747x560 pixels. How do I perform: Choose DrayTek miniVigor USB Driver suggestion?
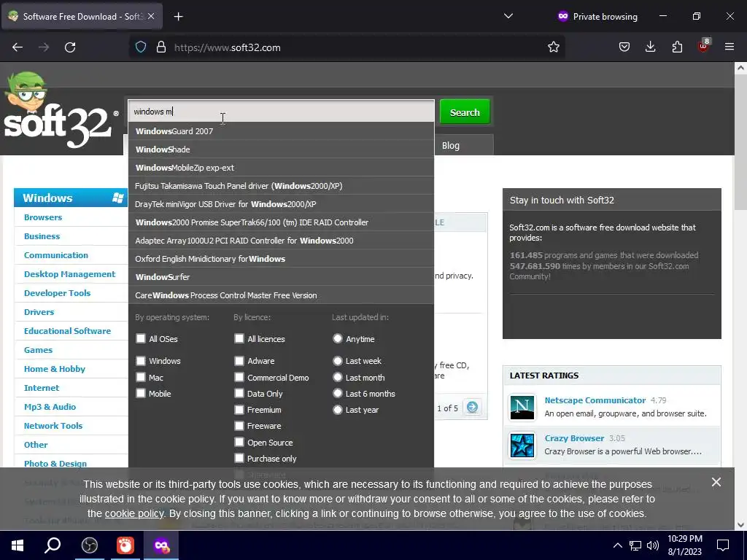pyautogui.click(x=281, y=204)
